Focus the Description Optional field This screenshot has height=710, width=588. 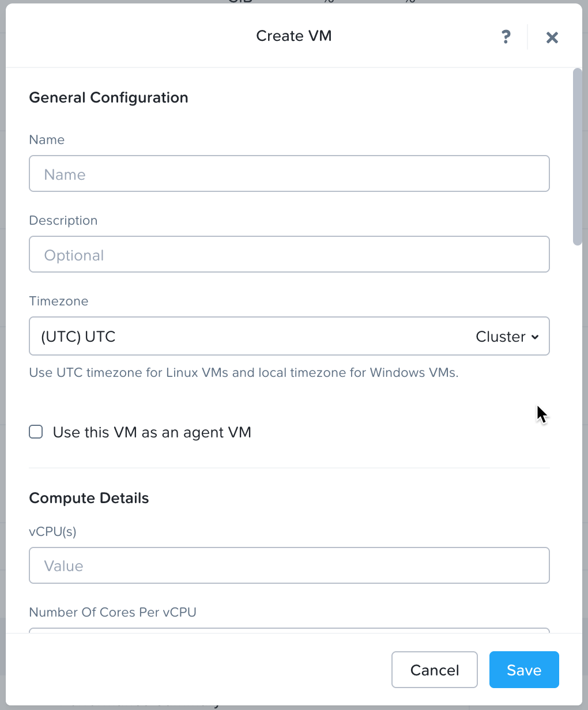point(289,254)
